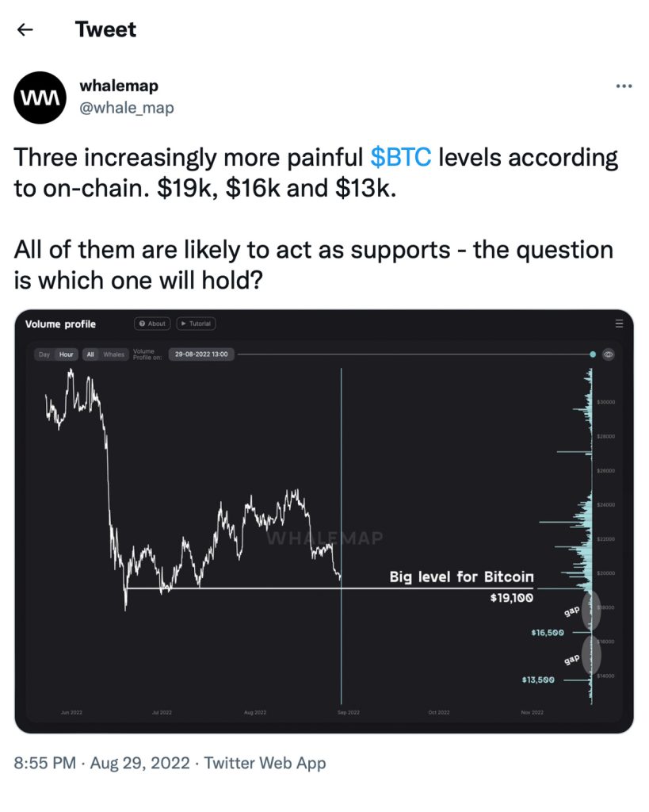This screenshot has width=649, height=812.
Task: Click the Twitter Web App source label
Action: click(x=265, y=763)
